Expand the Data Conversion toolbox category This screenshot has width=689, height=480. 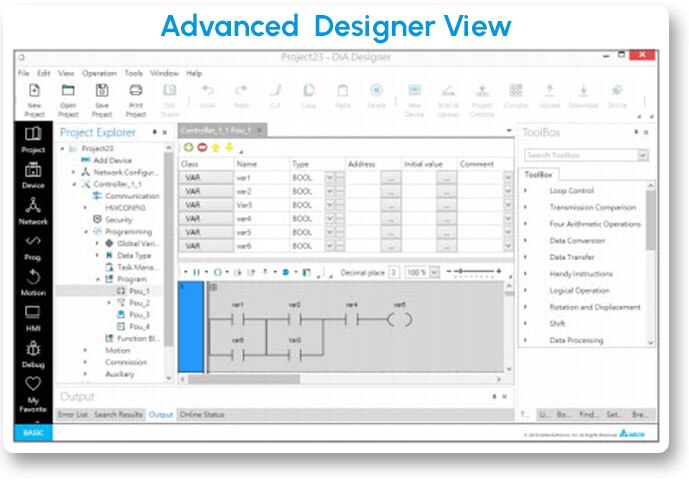526,241
